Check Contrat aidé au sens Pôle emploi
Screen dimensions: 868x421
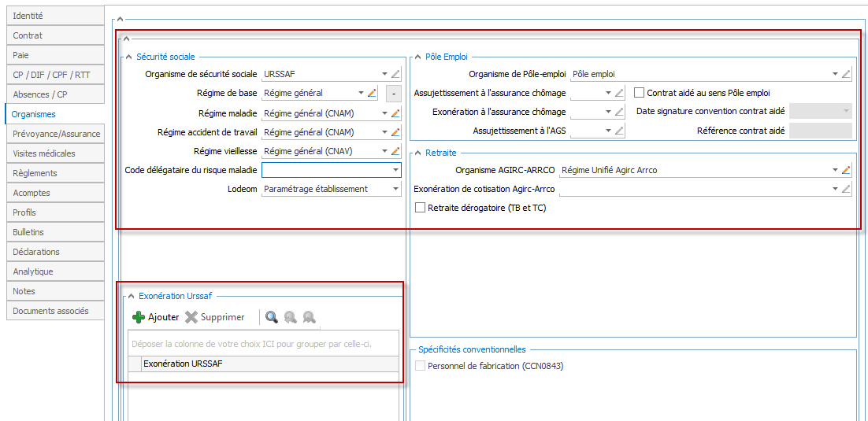tap(639, 92)
